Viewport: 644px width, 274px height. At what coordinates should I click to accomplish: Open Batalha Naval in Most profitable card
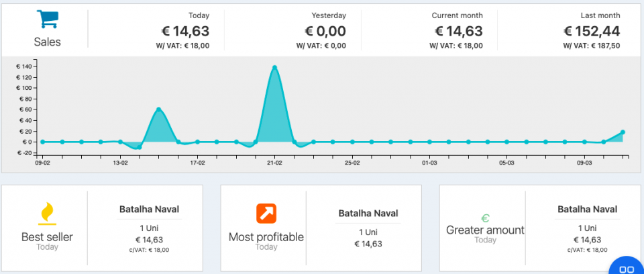(x=368, y=214)
